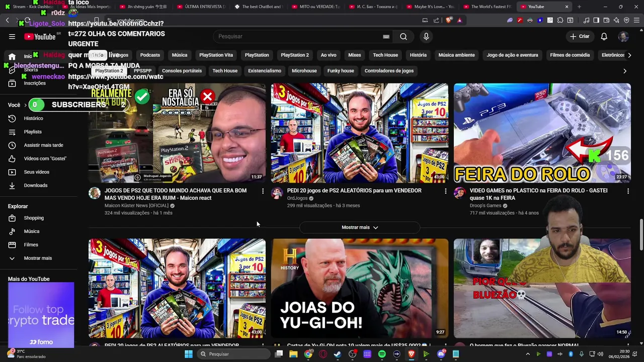Expand the Você section chevron

click(25, 105)
